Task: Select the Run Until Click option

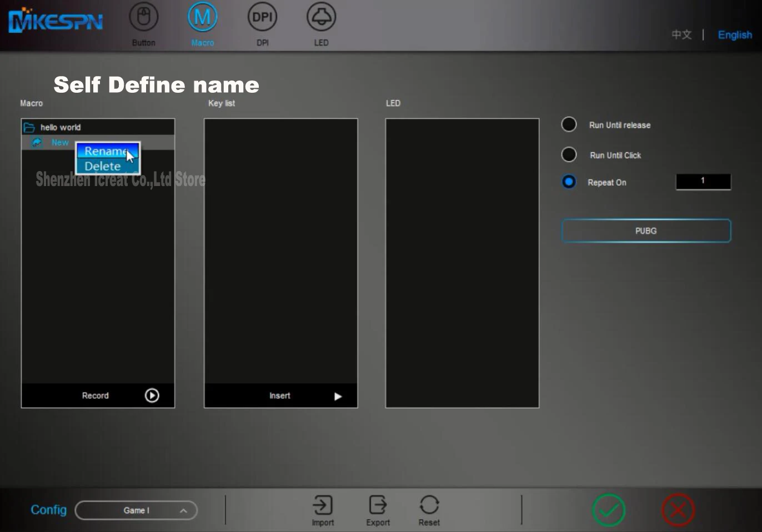Action: pos(569,154)
